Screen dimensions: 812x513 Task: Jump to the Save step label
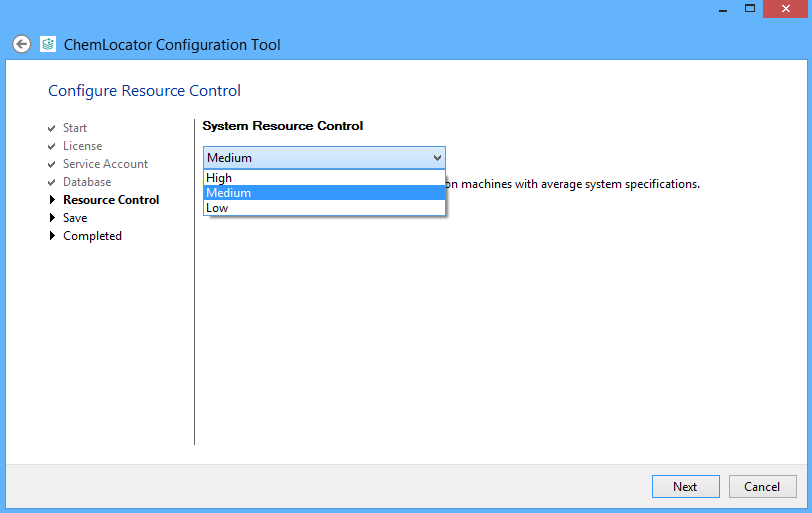[x=75, y=218]
